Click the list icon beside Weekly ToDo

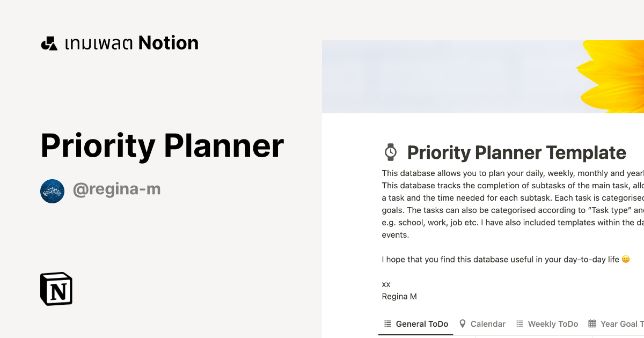tap(519, 324)
